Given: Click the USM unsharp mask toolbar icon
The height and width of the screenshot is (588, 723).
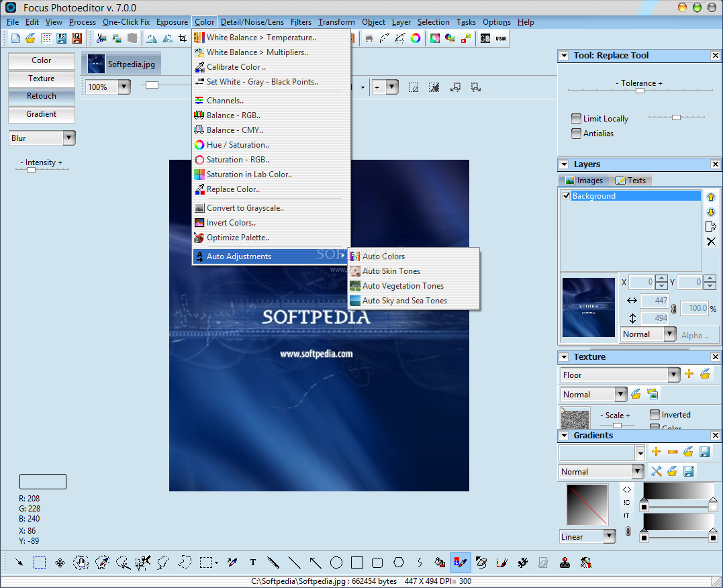Looking at the screenshot, I should pos(501,38).
